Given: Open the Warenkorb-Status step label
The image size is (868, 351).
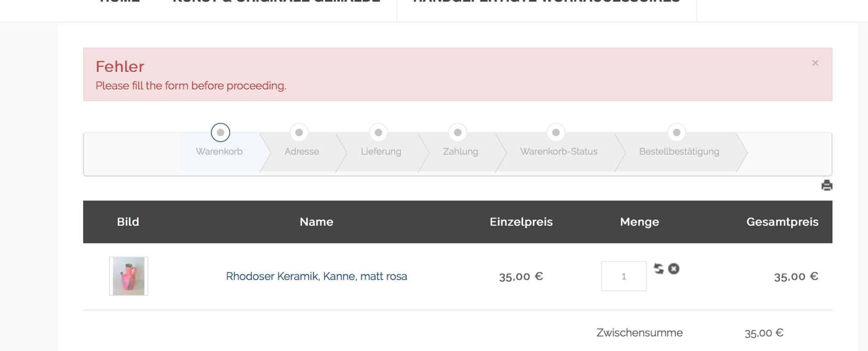Looking at the screenshot, I should tap(558, 152).
